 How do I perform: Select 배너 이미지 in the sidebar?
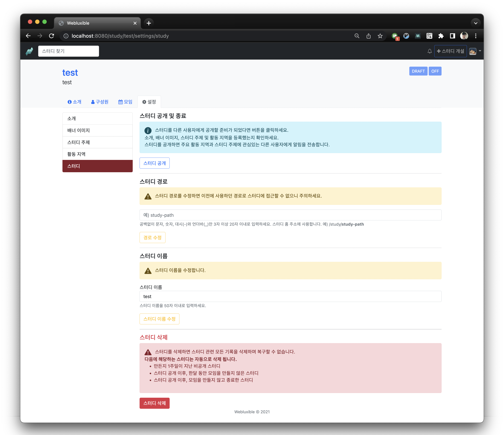tap(97, 130)
